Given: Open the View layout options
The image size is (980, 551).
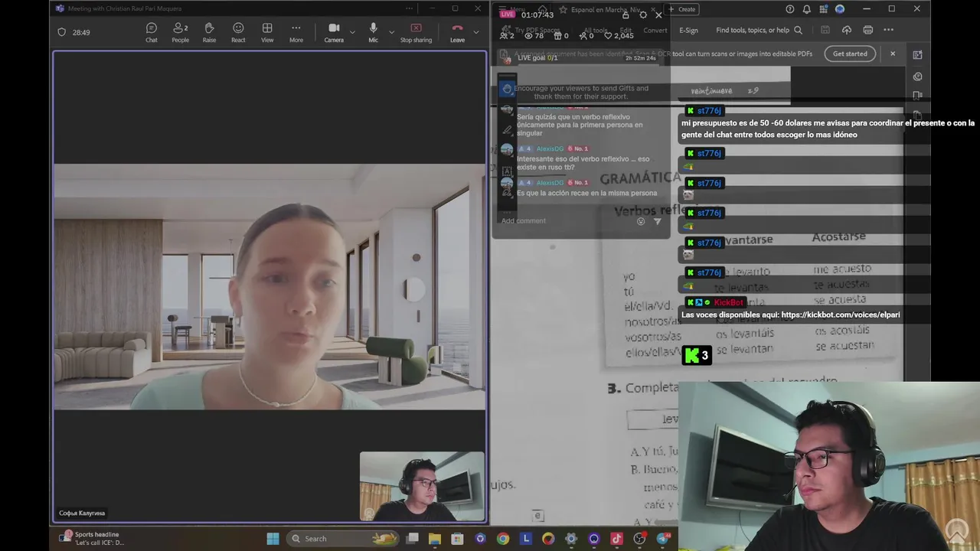Looking at the screenshot, I should pyautogui.click(x=267, y=32).
